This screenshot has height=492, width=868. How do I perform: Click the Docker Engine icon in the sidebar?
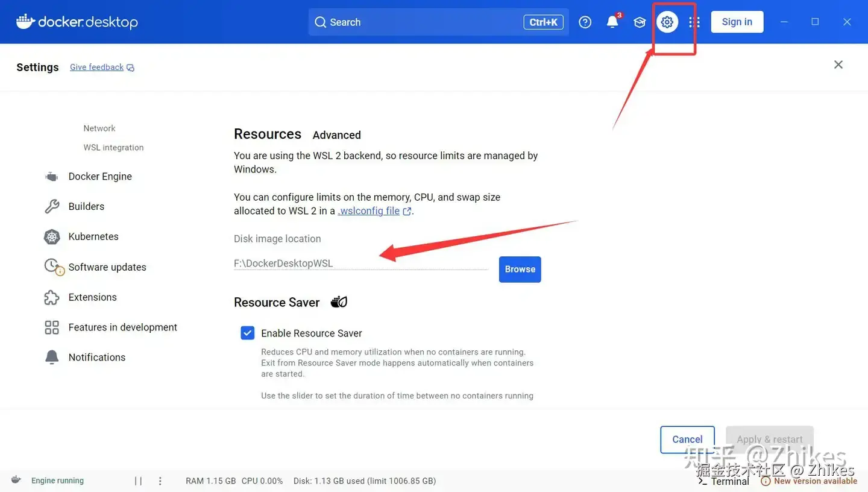52,177
